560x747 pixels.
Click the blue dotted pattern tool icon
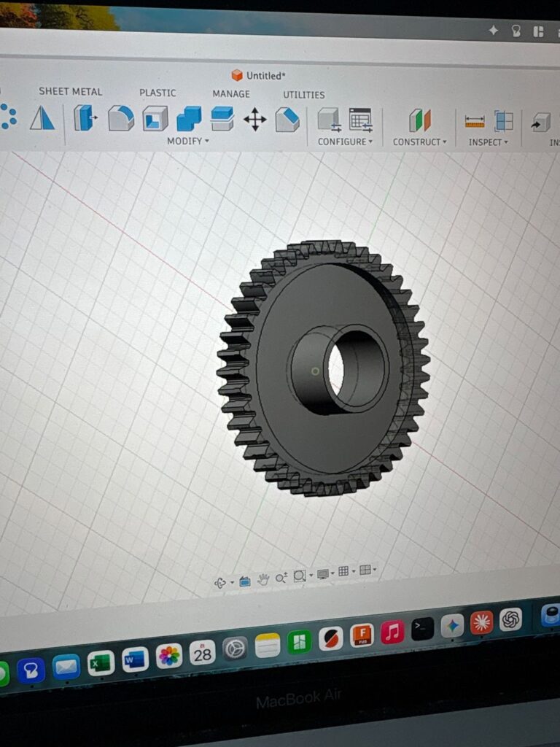tap(8, 117)
